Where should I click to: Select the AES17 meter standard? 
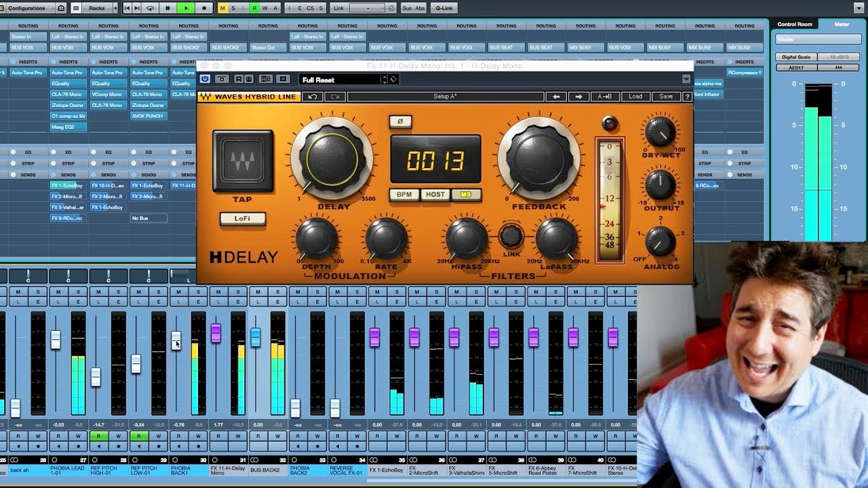(796, 68)
